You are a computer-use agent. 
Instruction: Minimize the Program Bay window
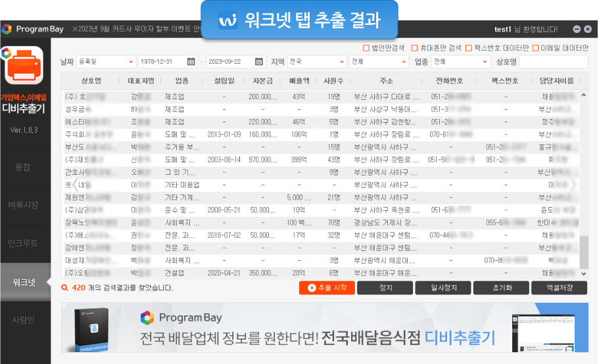point(577,29)
